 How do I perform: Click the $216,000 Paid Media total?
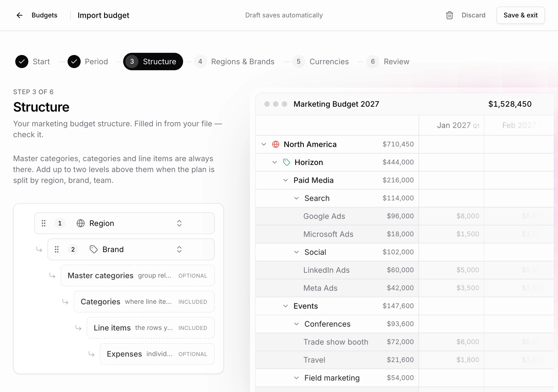[x=398, y=180]
